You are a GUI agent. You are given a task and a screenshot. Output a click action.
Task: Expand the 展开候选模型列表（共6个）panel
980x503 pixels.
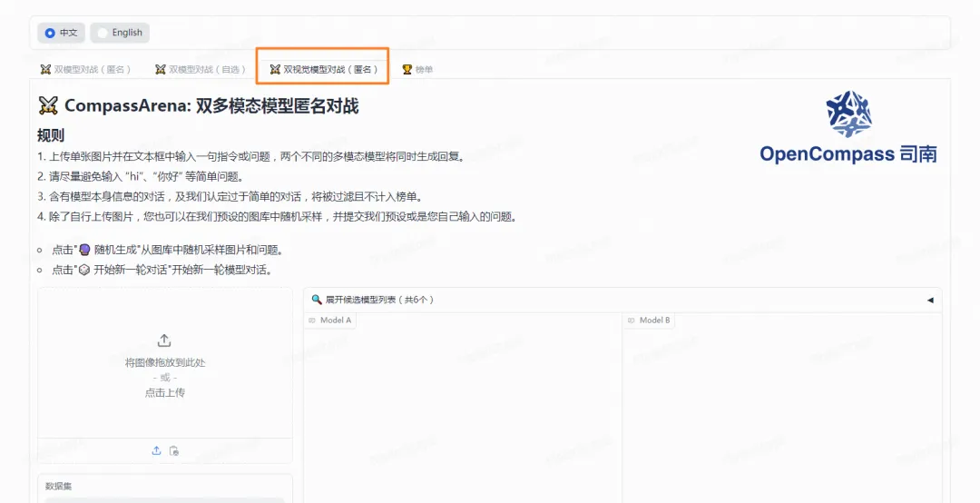[x=622, y=300]
